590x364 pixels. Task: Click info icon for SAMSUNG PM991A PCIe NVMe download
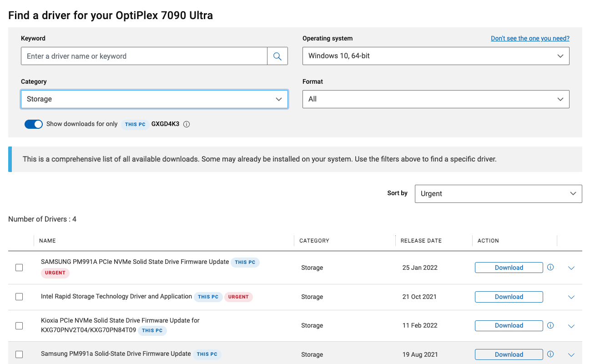pyautogui.click(x=550, y=268)
